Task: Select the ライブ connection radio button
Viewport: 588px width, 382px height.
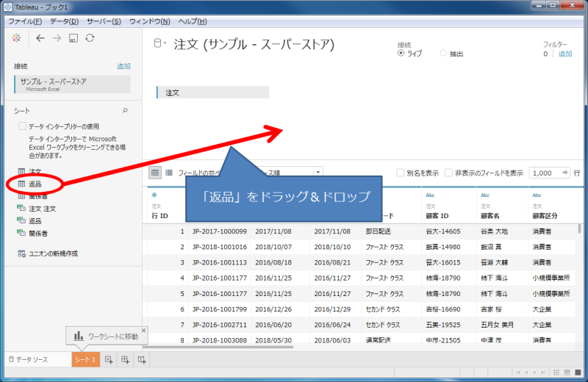Action: point(401,53)
